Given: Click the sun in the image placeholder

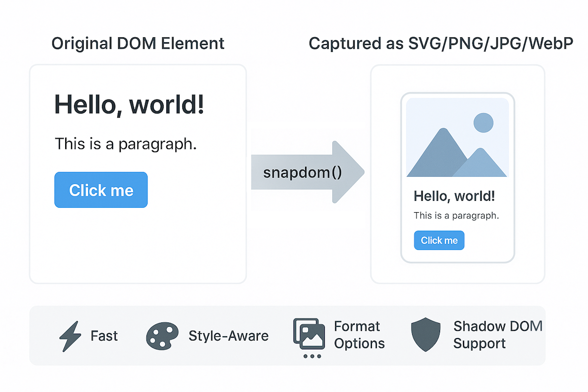Looking at the screenshot, I should (484, 122).
